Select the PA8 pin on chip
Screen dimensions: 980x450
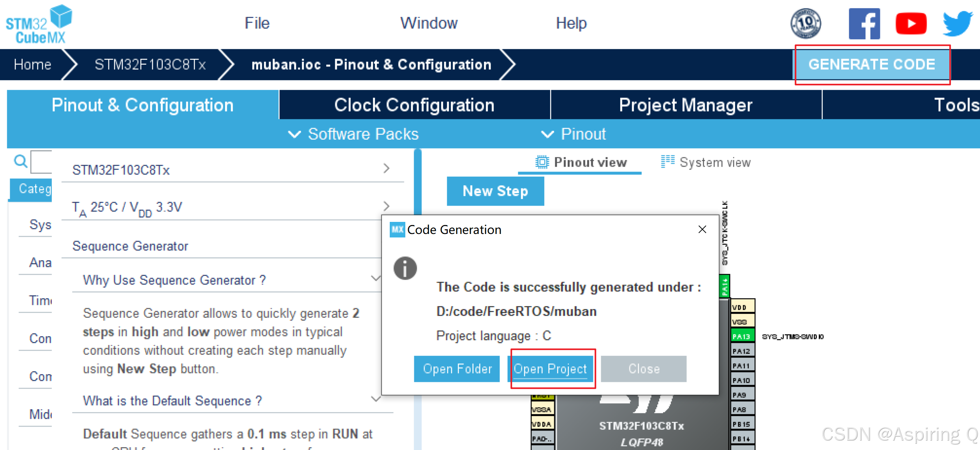pos(742,409)
